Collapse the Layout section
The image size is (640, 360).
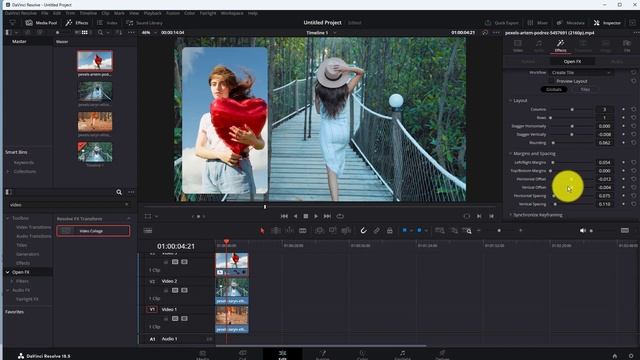coord(511,100)
